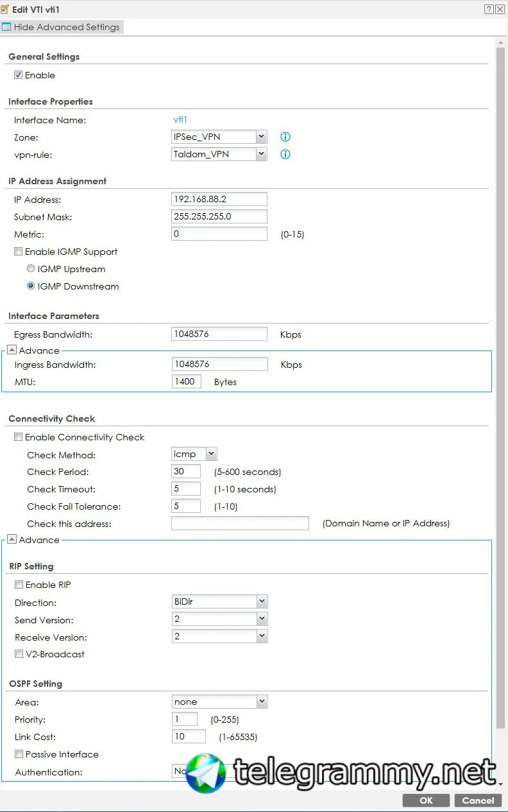Open the Zone dropdown IPSec_VPN

[219, 137]
